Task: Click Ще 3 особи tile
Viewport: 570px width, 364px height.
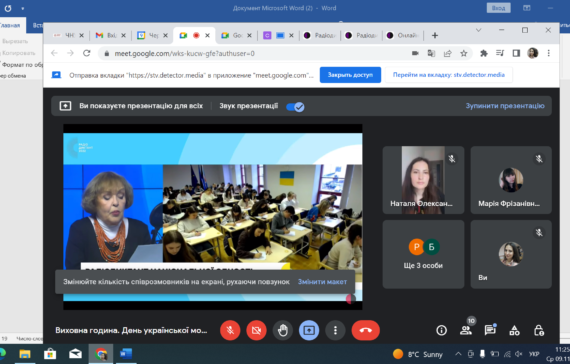Action: [x=423, y=254]
